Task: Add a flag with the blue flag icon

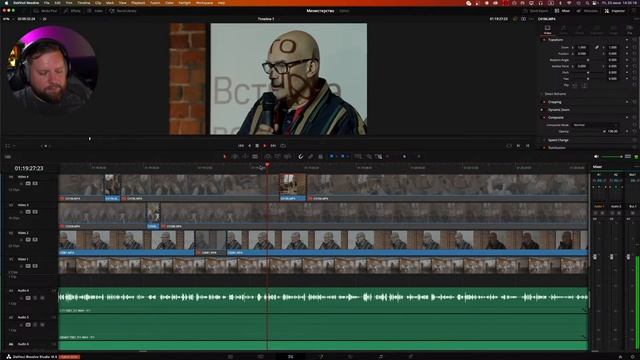Action: click(x=331, y=156)
